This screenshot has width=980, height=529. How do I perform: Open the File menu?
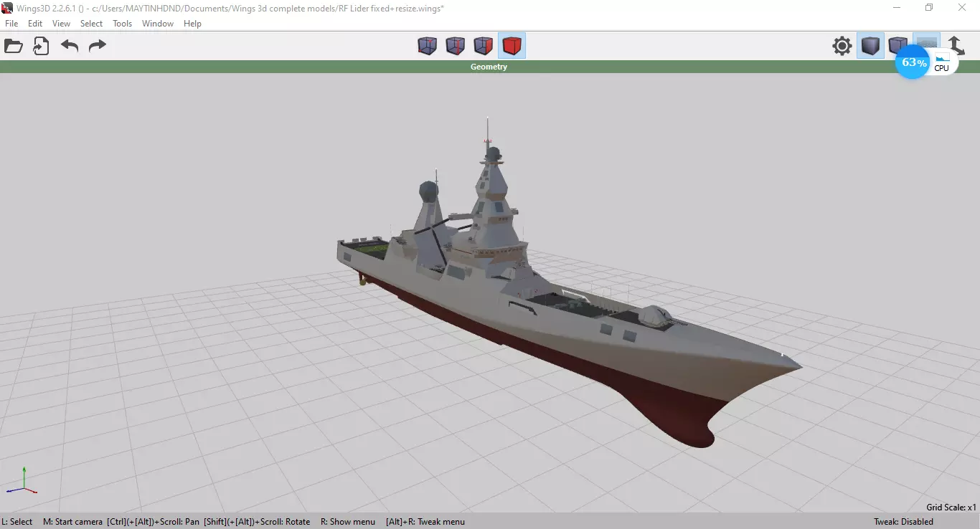11,24
